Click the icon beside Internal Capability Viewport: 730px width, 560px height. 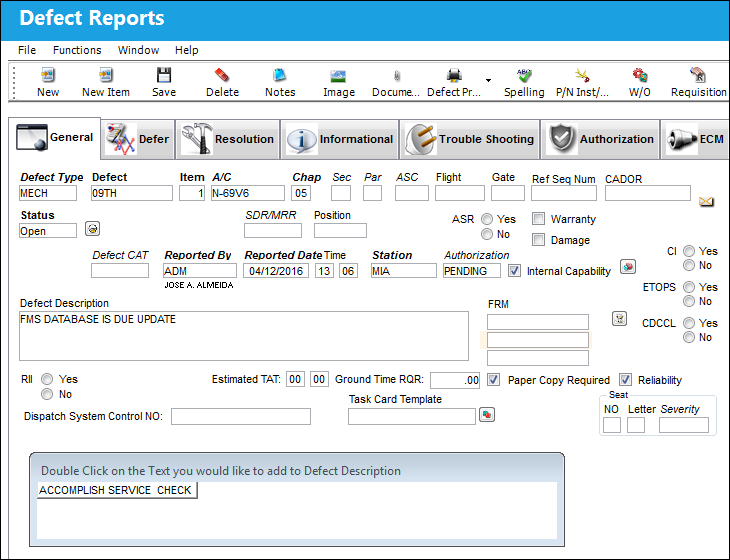[x=628, y=267]
